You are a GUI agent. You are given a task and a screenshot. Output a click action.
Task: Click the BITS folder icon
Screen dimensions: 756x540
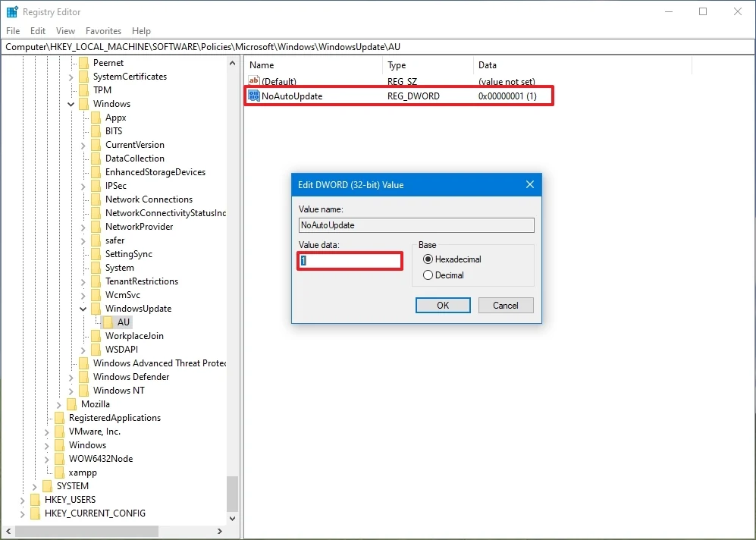96,131
